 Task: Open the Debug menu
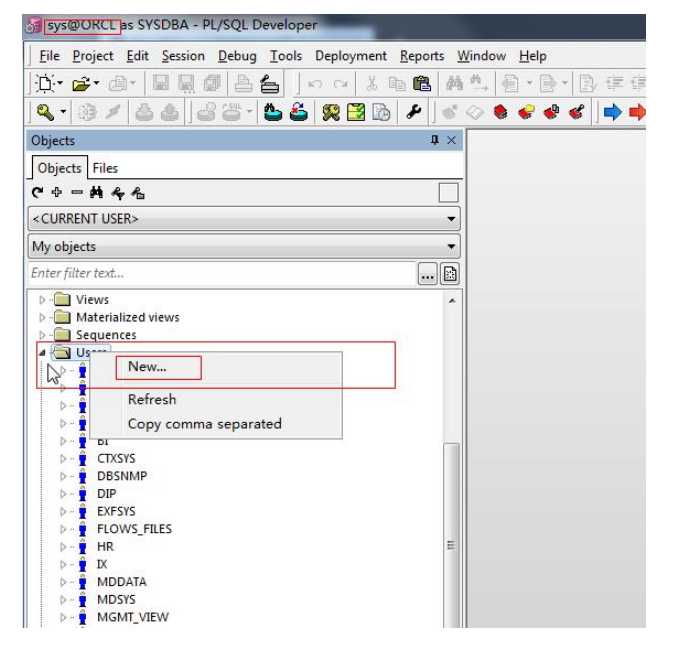tap(237, 56)
